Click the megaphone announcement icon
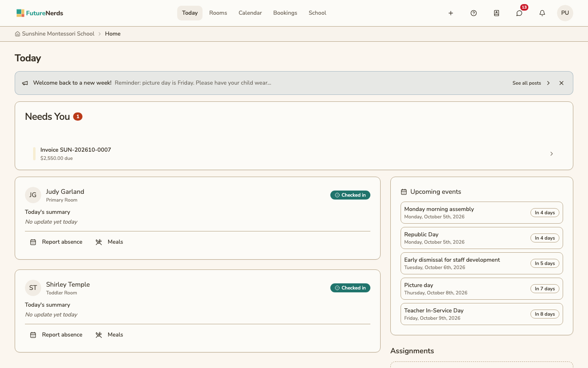Image resolution: width=588 pixels, height=368 pixels. (25, 83)
